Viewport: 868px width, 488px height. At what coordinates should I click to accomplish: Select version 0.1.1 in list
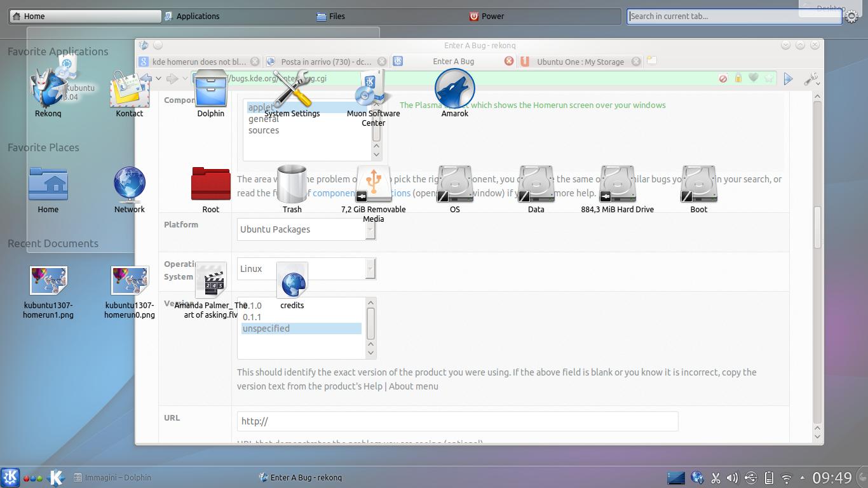pyautogui.click(x=301, y=317)
